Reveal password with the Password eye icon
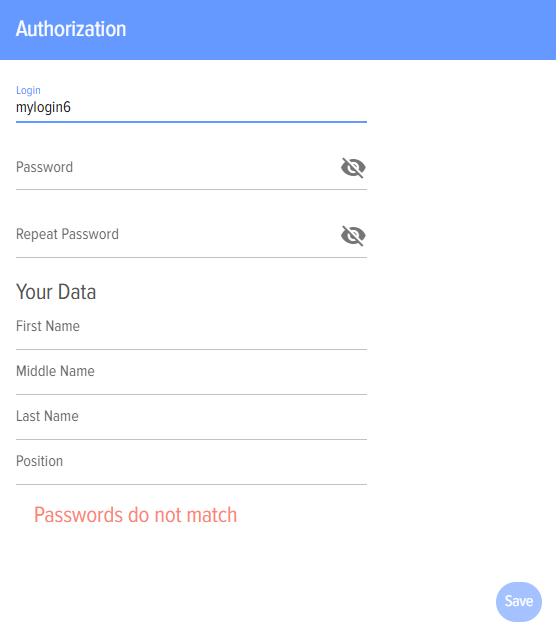The width and height of the screenshot is (556, 638). click(353, 168)
